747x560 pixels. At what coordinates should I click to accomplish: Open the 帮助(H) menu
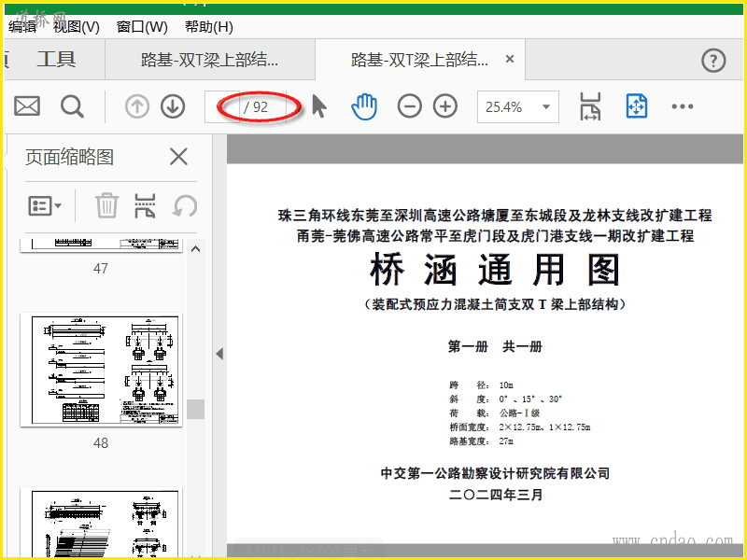[209, 27]
